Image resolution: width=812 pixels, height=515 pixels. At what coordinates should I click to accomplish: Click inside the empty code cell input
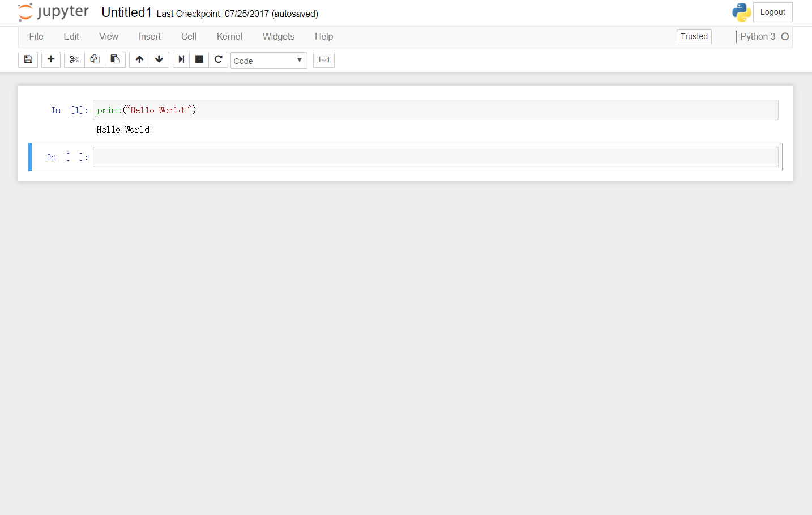click(x=435, y=158)
